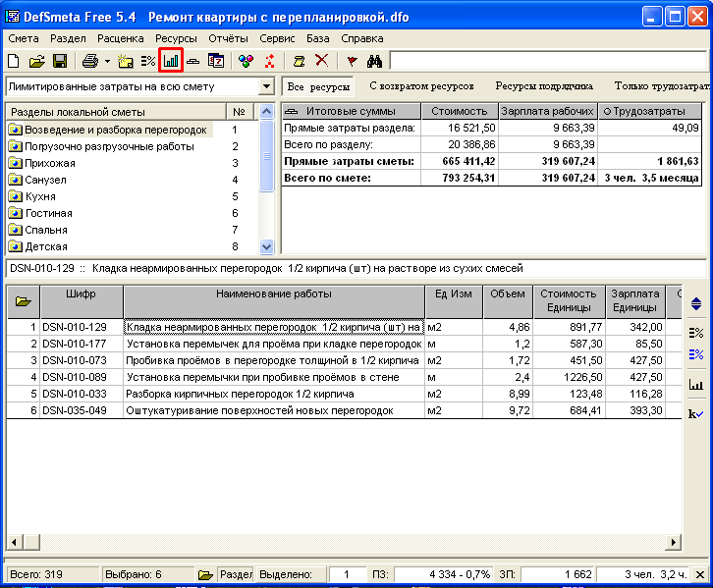
Task: Open the Отчёты menu
Action: pyautogui.click(x=228, y=38)
